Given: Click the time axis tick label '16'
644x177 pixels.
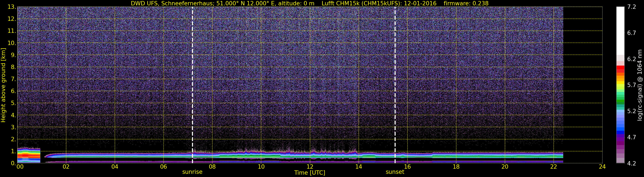Looking at the screenshot, I should pos(407,167).
